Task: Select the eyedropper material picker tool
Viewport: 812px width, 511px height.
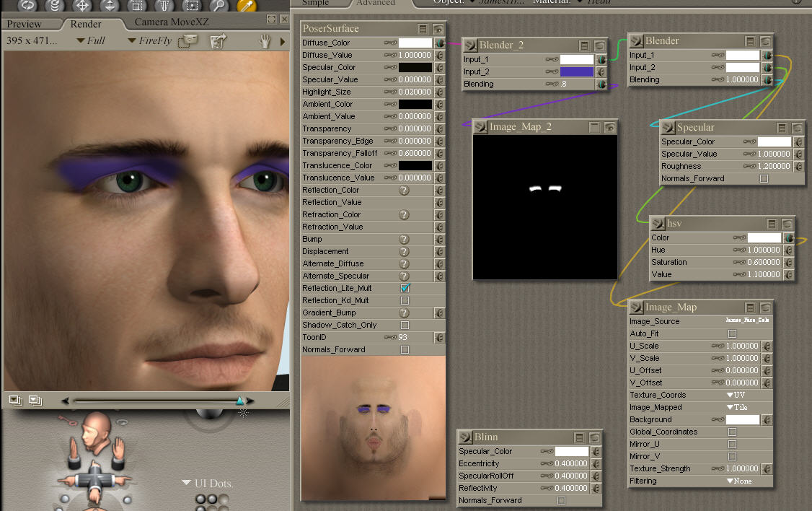Action: point(247,5)
